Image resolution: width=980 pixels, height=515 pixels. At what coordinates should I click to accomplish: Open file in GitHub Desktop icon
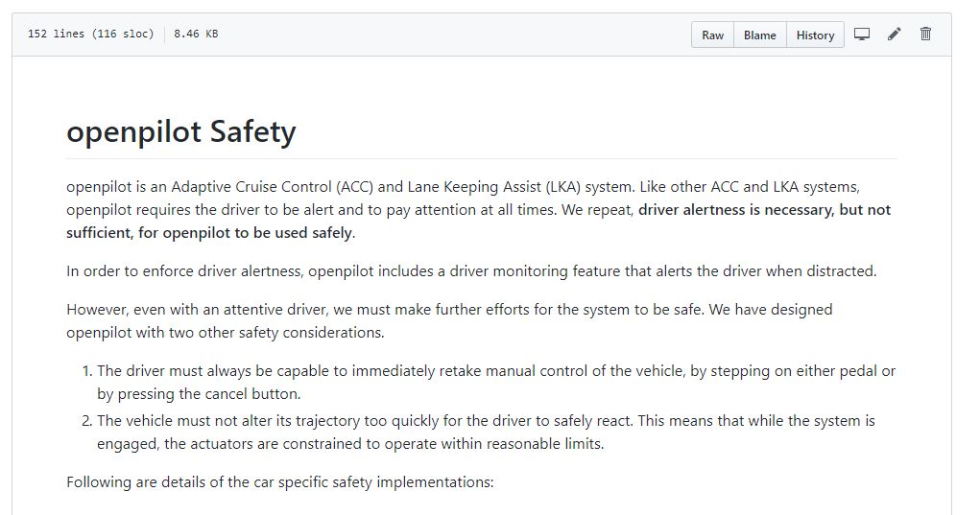(862, 35)
